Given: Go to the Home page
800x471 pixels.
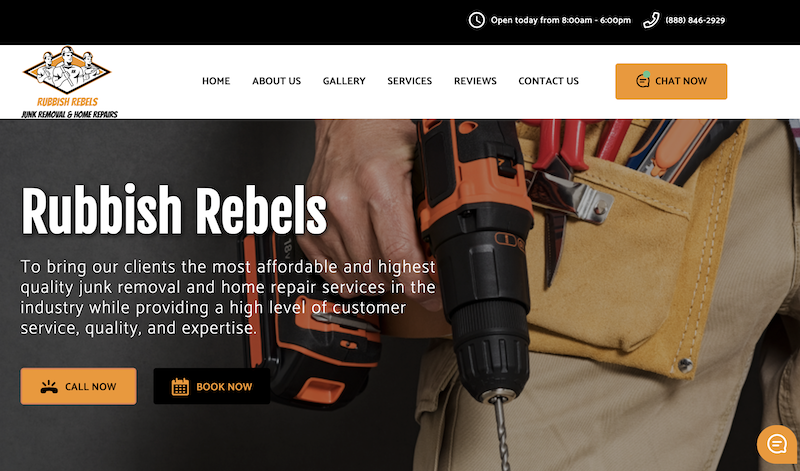Looking at the screenshot, I should pyautogui.click(x=216, y=81).
